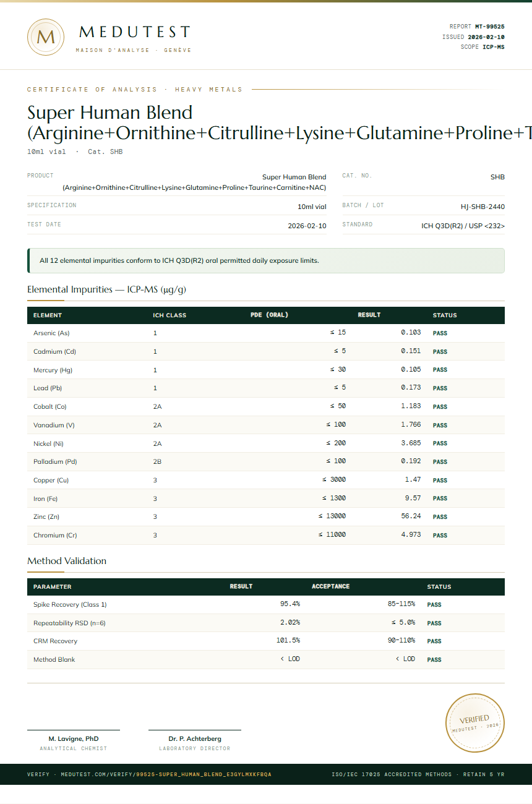Select the Nickel (Ni) row label

(48, 443)
